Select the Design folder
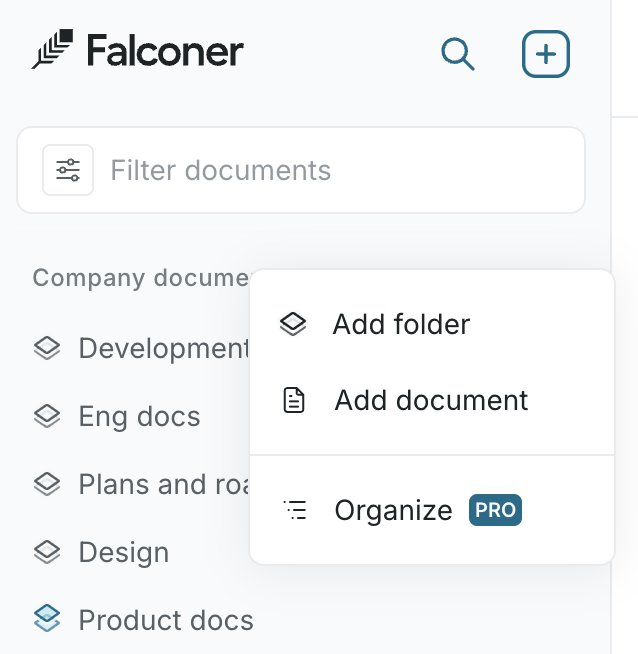This screenshot has height=654, width=638. [x=123, y=552]
